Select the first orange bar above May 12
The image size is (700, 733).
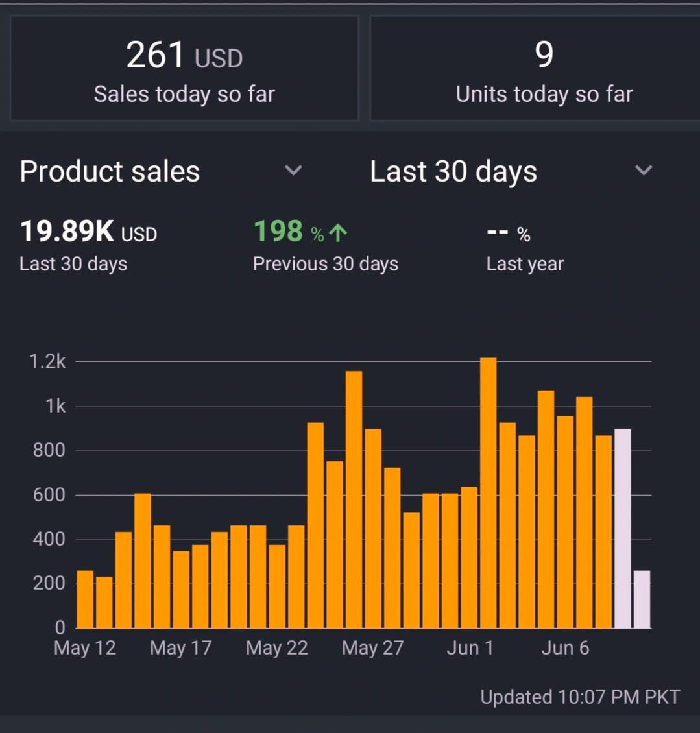coord(85,599)
